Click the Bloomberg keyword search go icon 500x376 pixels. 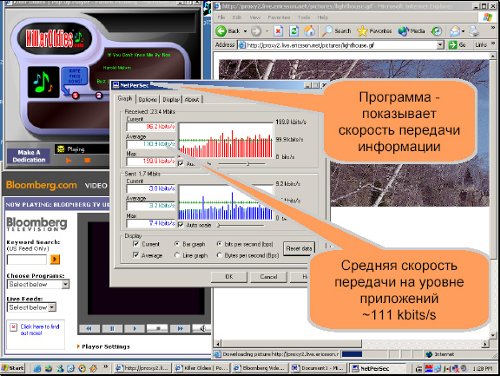(x=55, y=259)
